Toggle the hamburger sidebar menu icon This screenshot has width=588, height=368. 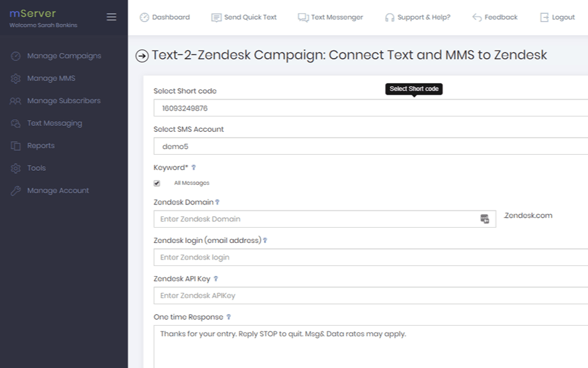tap(111, 17)
